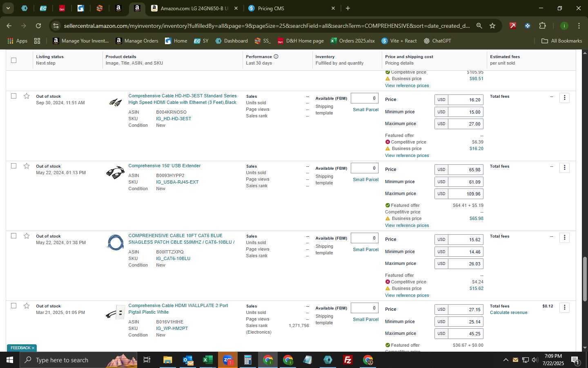Edit price field showing 65.98
588x368 pixels.
tap(466, 170)
